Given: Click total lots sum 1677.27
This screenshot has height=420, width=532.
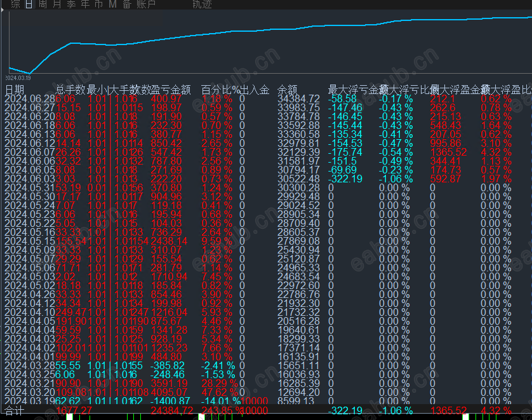Looking at the screenshot, I should coord(74,411).
